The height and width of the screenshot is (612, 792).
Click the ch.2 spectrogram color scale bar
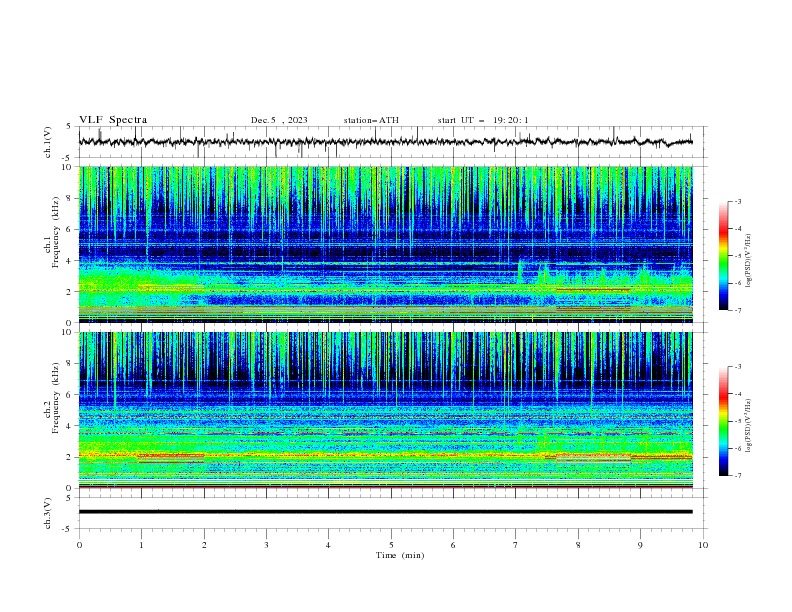click(723, 421)
